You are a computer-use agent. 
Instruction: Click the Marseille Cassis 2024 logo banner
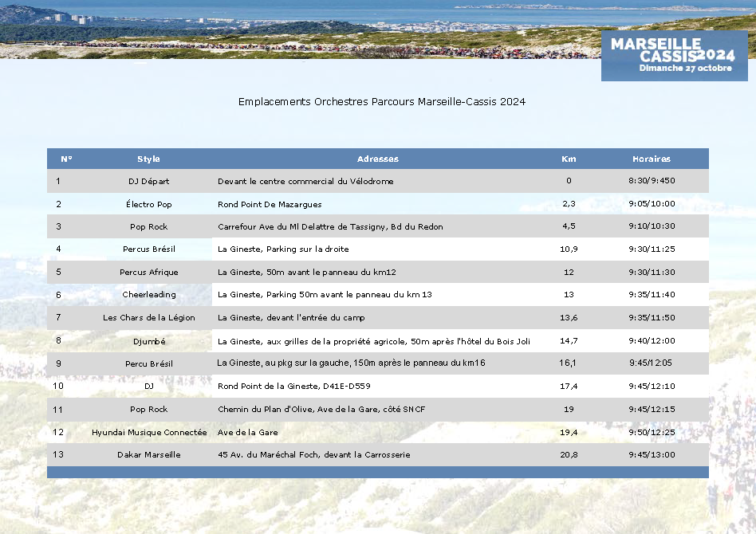point(674,56)
